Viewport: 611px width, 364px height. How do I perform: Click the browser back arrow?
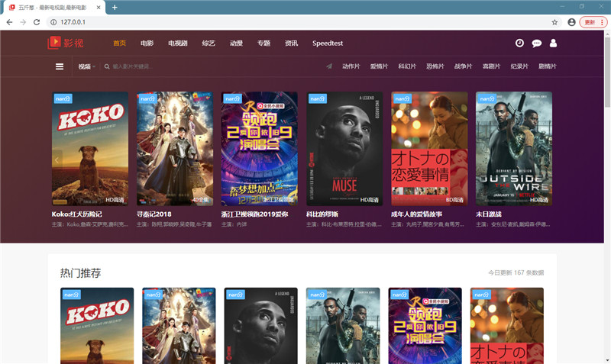click(x=9, y=22)
